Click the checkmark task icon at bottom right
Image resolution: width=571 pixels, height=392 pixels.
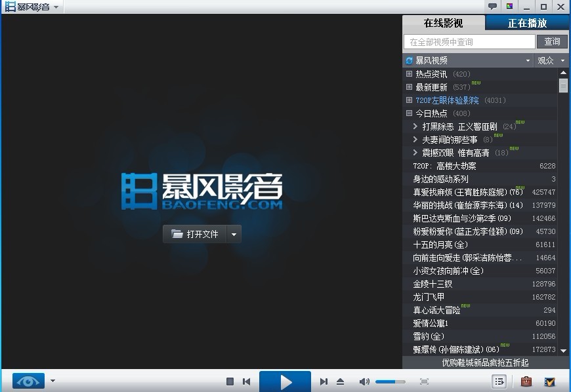click(550, 382)
